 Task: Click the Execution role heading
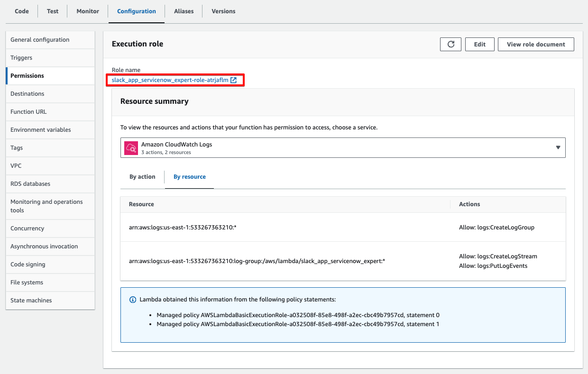(x=138, y=44)
